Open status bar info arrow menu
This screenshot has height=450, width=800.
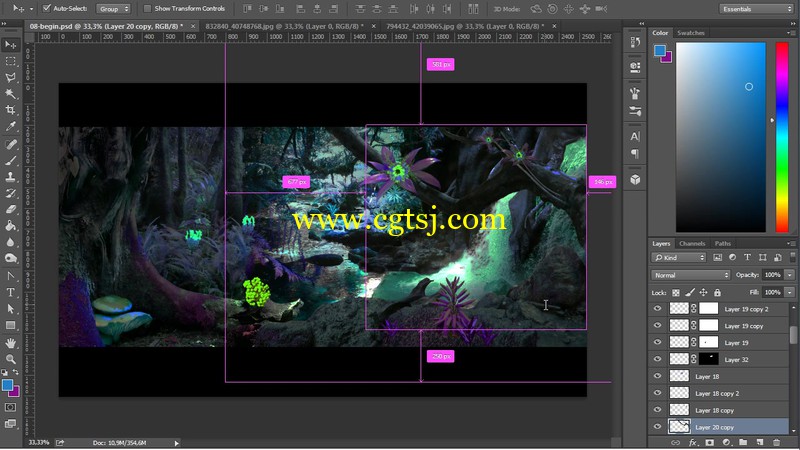click(177, 443)
